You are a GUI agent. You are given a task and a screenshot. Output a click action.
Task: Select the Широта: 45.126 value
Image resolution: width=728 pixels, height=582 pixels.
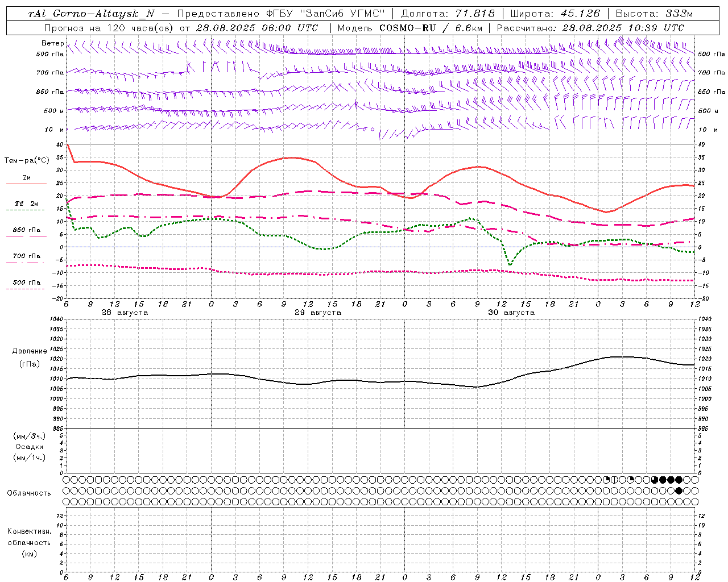pyautogui.click(x=555, y=14)
